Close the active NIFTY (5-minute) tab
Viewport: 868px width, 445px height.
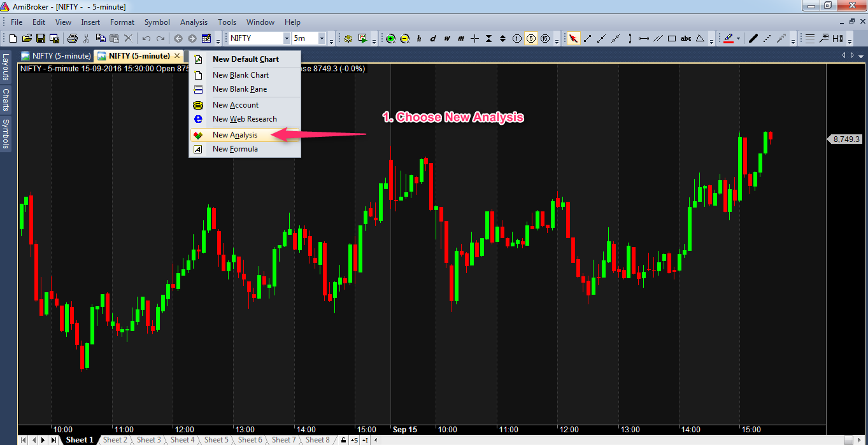pyautogui.click(x=177, y=56)
